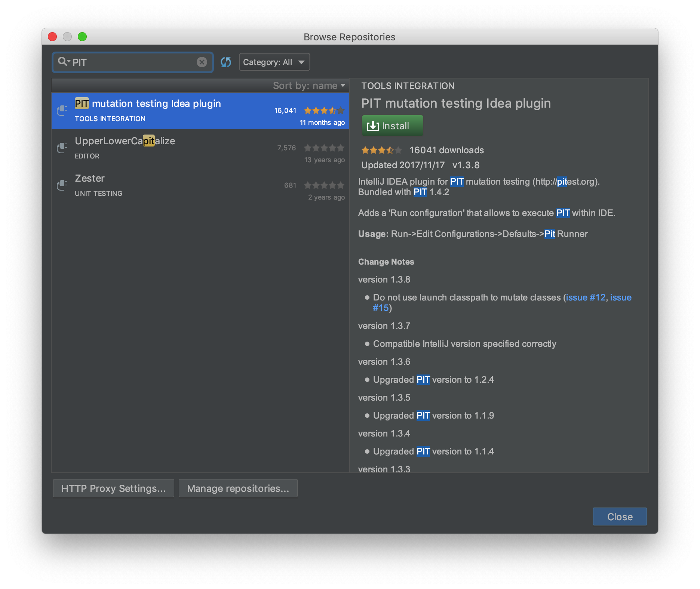Open the Category: All dropdown

coord(274,62)
